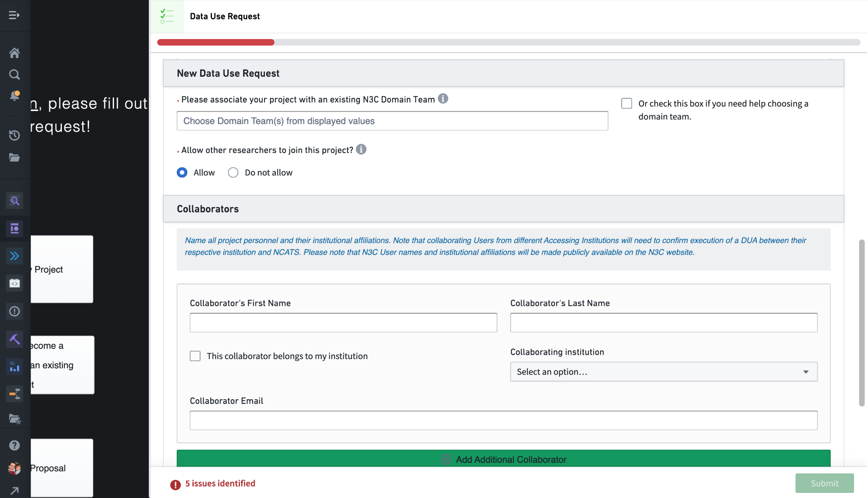The height and width of the screenshot is (498, 868).
Task: Enable 'This collaborator belongs to my institution'
Action: point(195,356)
